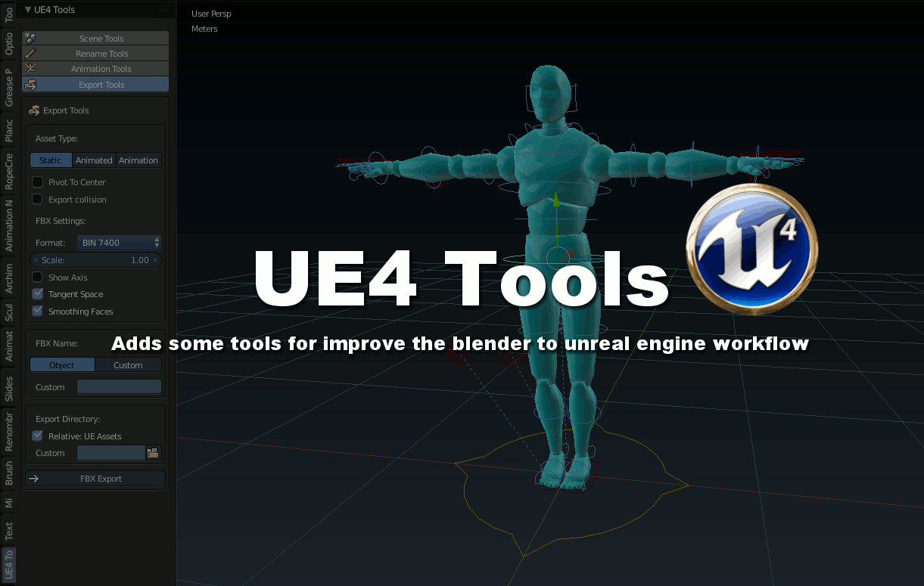Click the Custom export directory field

click(x=110, y=453)
